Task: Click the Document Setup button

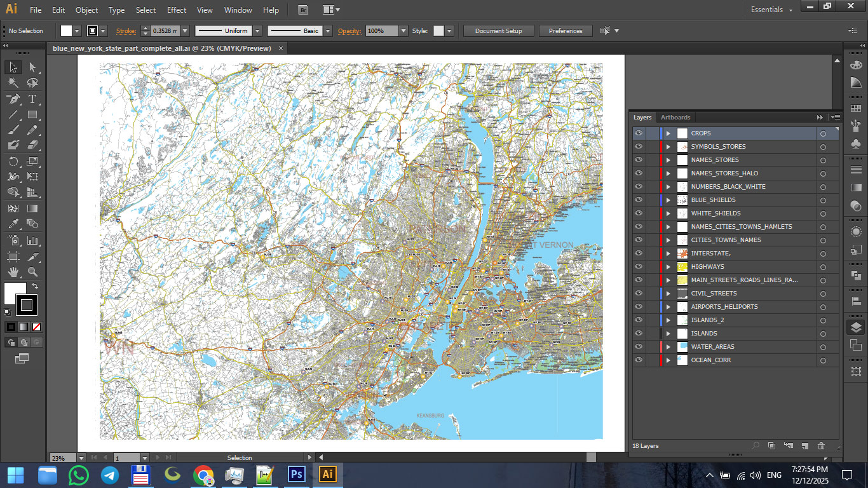Action: point(498,31)
